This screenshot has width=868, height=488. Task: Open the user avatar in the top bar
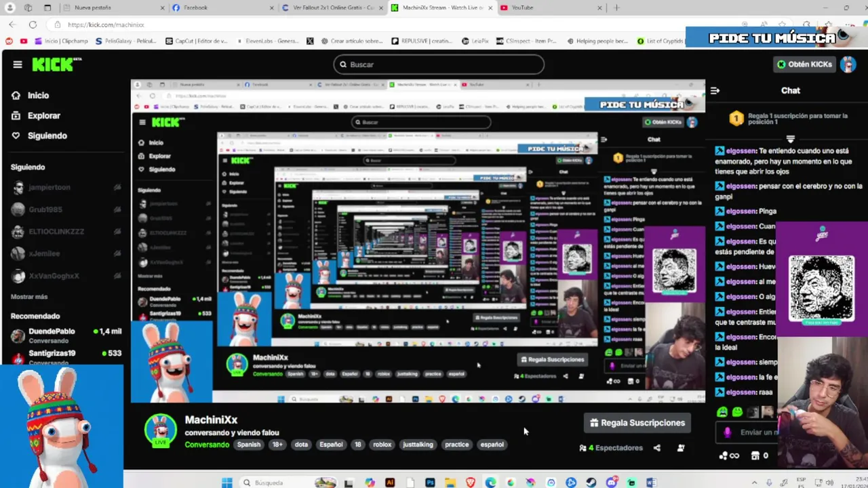tap(848, 64)
